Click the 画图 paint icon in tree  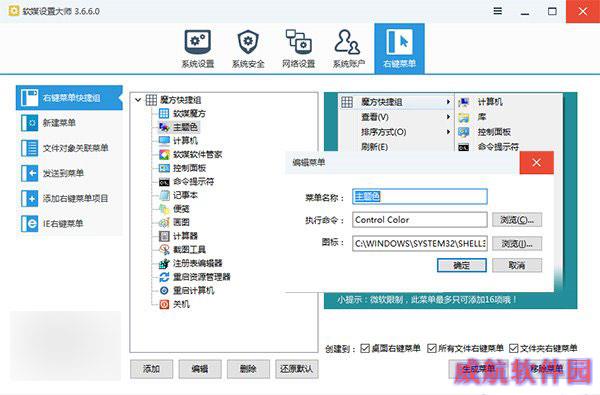click(x=164, y=222)
